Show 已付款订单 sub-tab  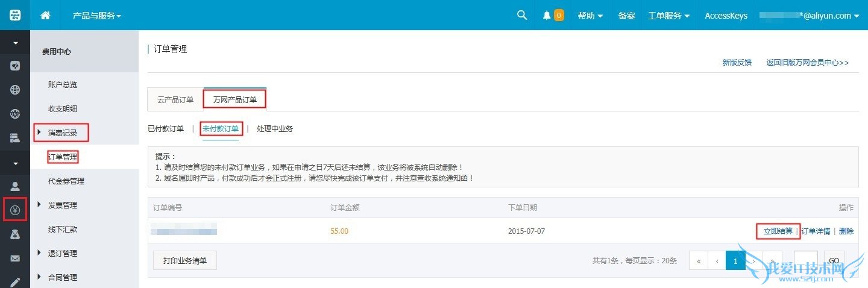(166, 129)
